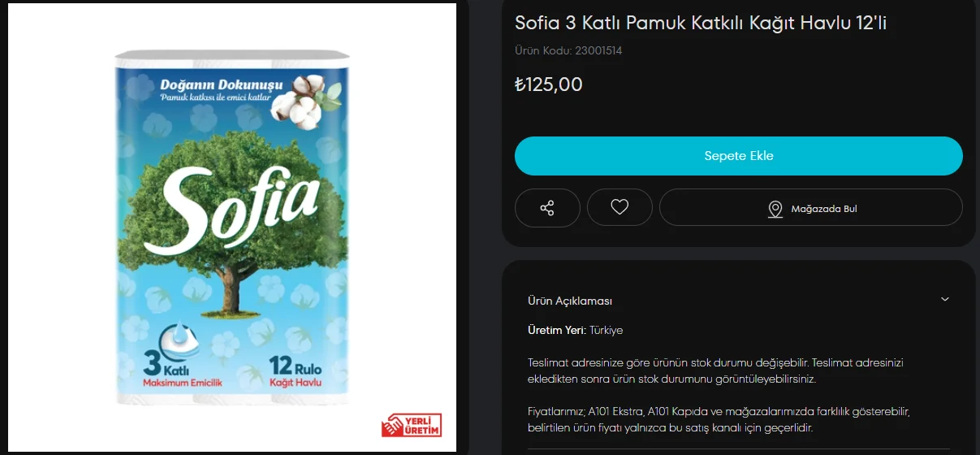
Task: Click the ₺125,00 price
Action: [x=549, y=84]
